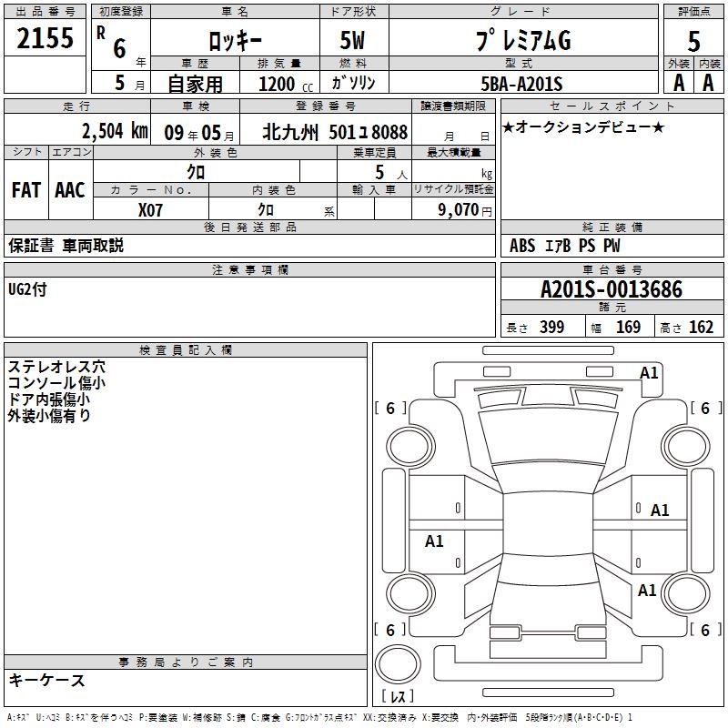Select the spare tire circle in diagram
This screenshot has width=728, height=728.
398,663
